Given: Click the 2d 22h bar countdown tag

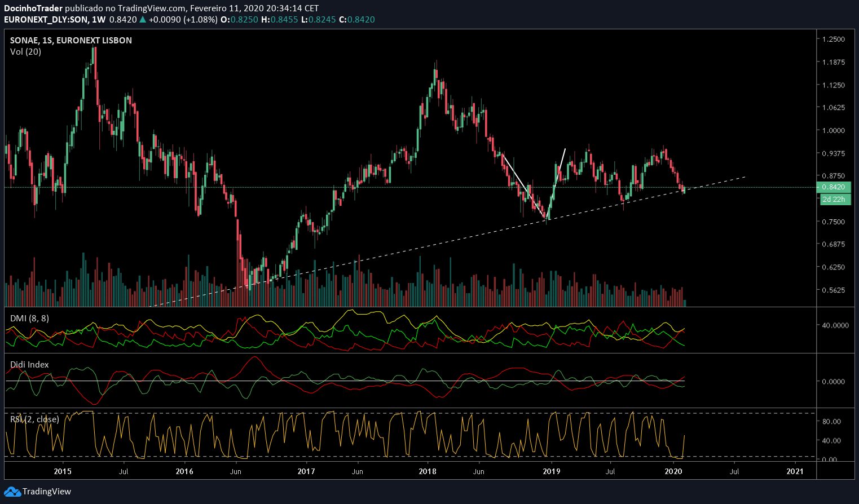Looking at the screenshot, I should pos(834,200).
